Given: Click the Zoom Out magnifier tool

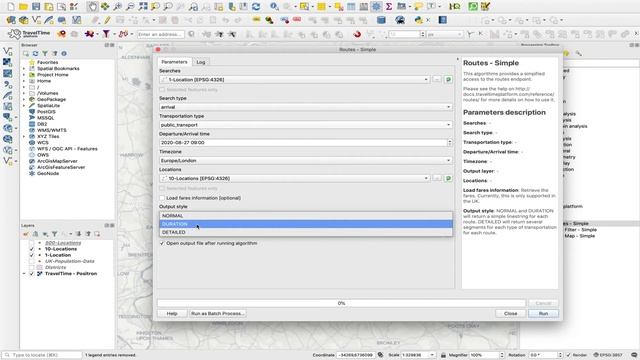Looking at the screenshot, I should [x=130, y=7].
